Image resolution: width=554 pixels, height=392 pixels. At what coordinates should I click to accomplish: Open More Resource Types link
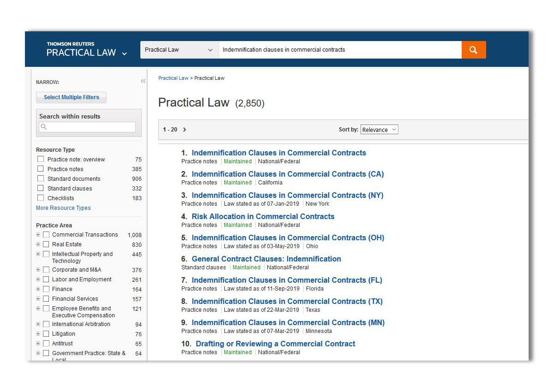coord(63,208)
